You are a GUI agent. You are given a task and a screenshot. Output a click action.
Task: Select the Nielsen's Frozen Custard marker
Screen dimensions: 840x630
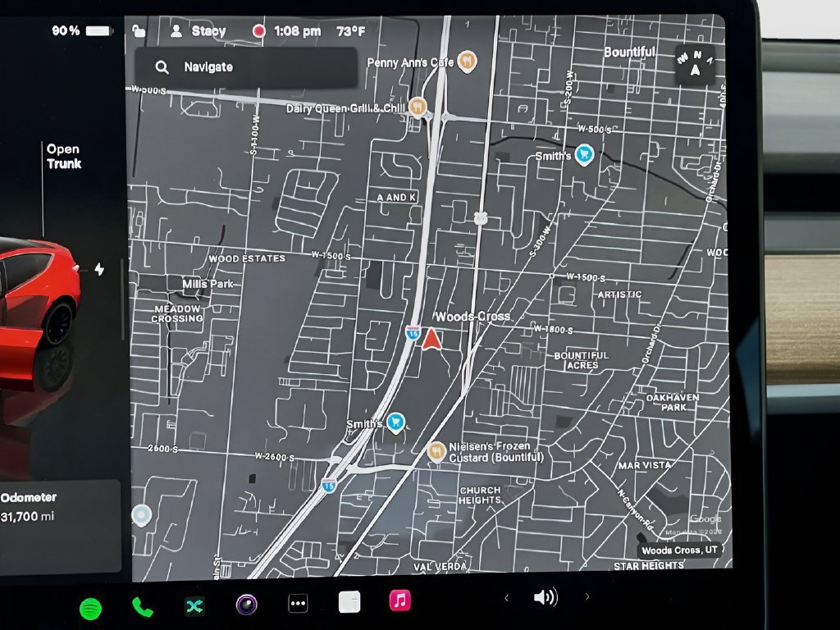pos(436,452)
